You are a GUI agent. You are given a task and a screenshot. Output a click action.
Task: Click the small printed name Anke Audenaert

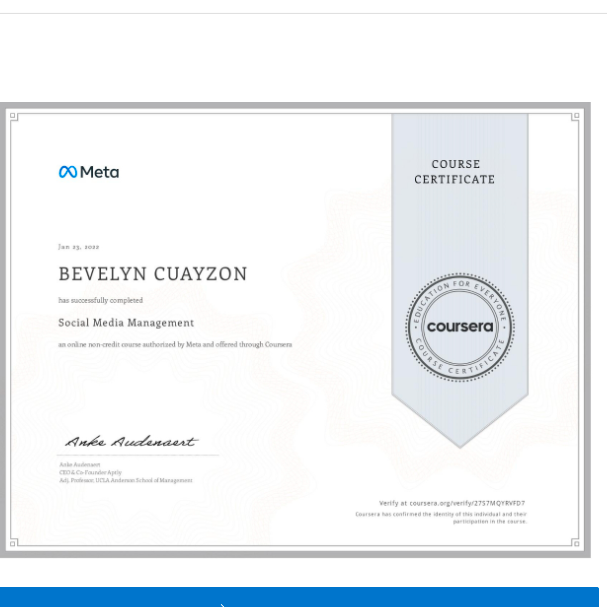80,465
